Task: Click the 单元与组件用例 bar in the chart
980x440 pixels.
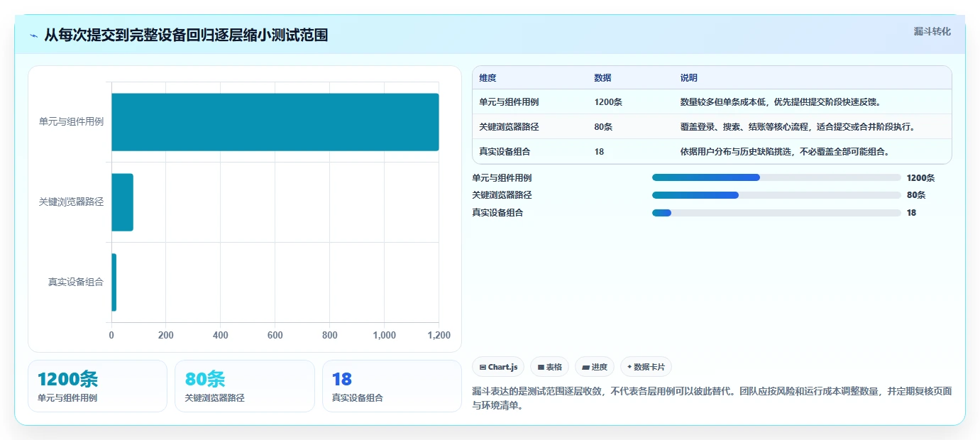Action: (275, 122)
